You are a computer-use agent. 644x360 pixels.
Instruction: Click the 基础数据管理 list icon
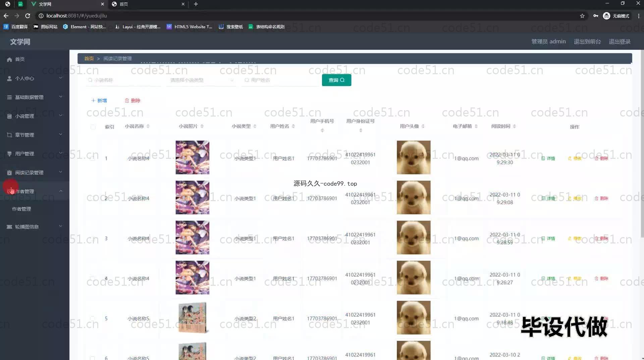pos(9,97)
